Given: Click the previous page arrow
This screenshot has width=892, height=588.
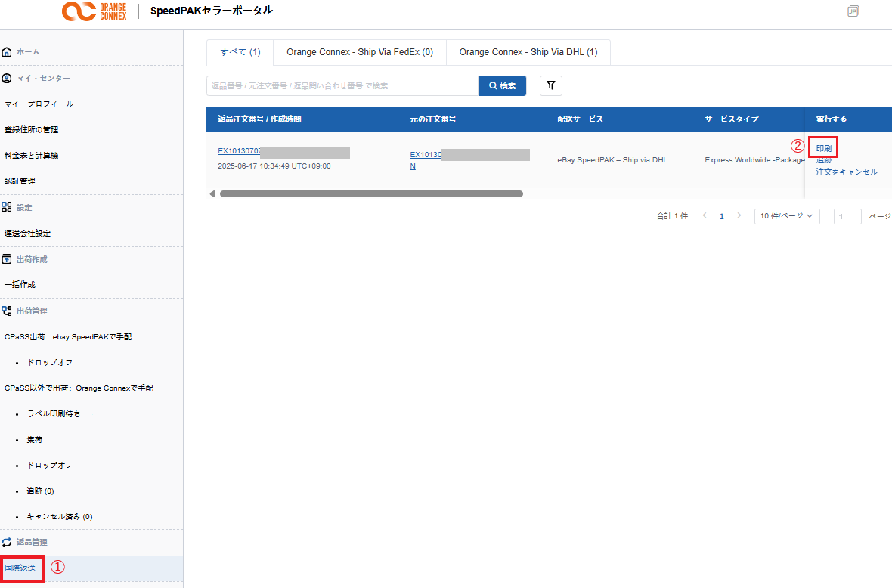Looking at the screenshot, I should coord(705,215).
